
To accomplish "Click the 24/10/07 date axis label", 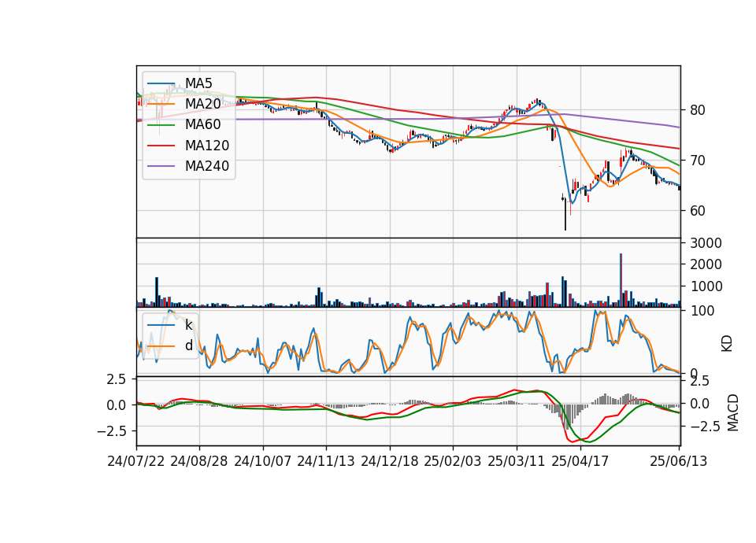I will pyautogui.click(x=263, y=461).
